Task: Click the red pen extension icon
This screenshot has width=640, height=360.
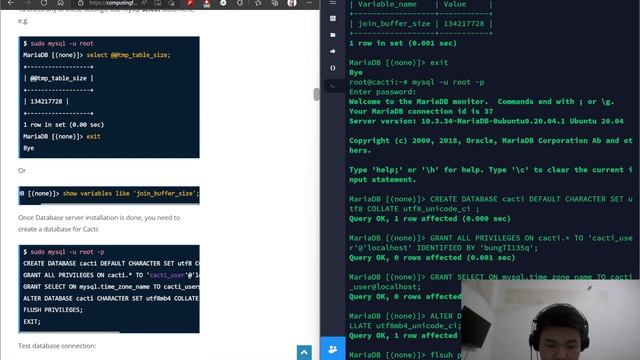Action: click(190, 3)
